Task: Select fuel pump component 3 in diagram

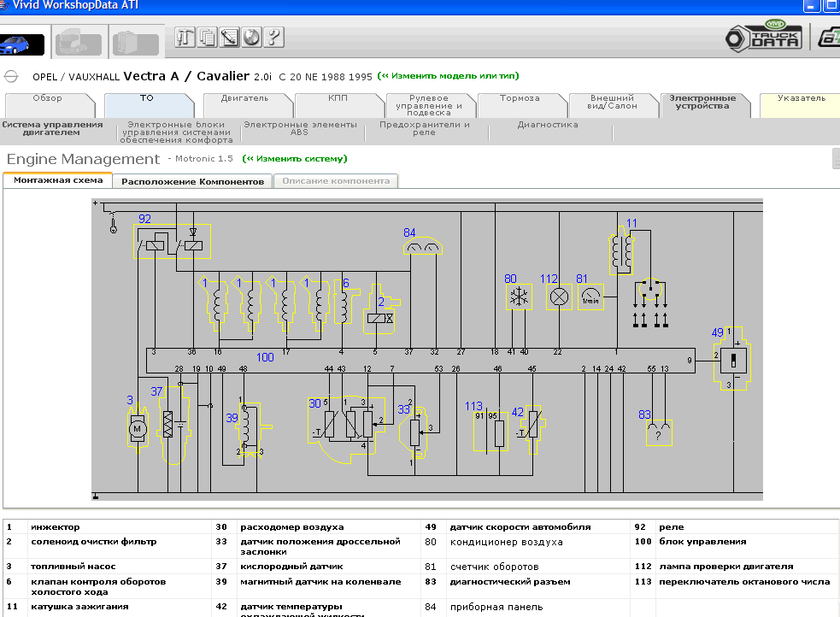Action: pyautogui.click(x=138, y=426)
